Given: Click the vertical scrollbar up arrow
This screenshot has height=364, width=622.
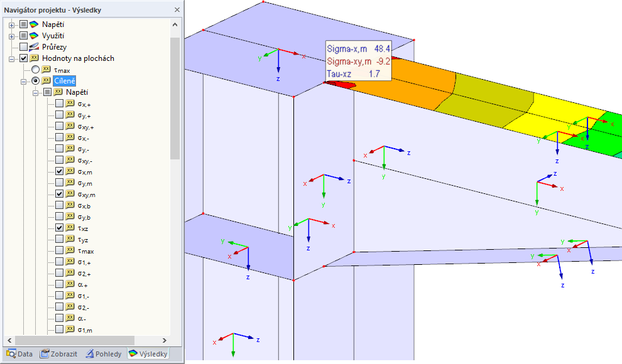Looking at the screenshot, I should tap(175, 24).
